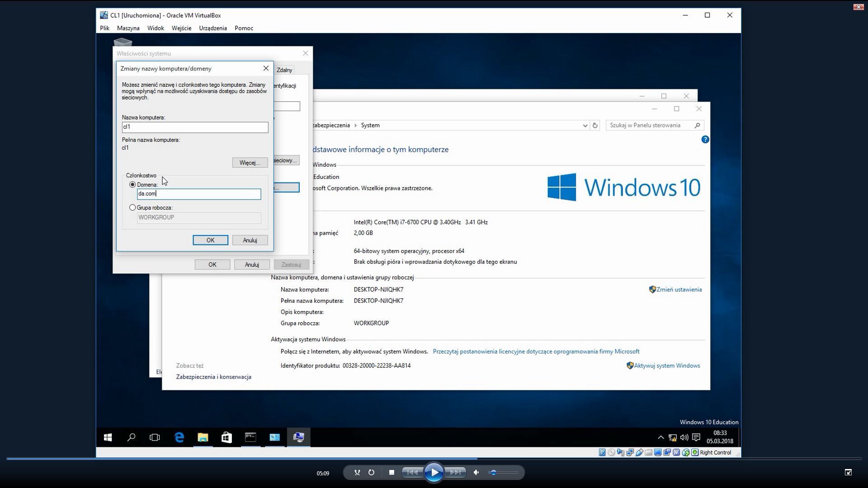Skip to the previous track
The image size is (868, 488).
pyautogui.click(x=412, y=473)
